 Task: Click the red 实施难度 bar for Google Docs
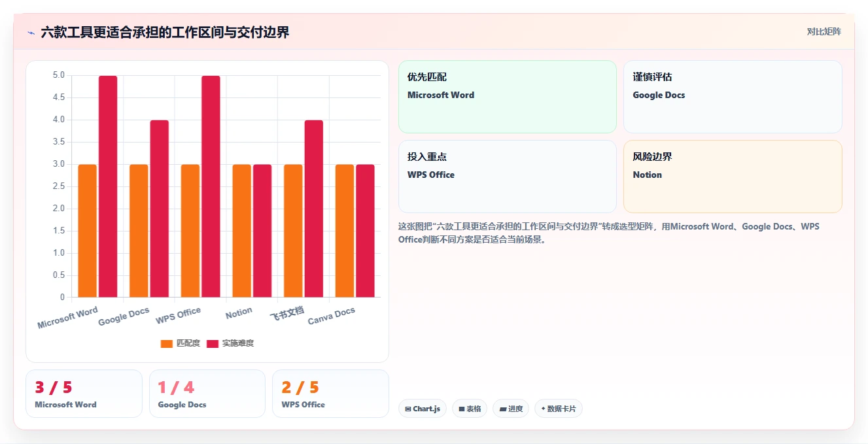click(x=160, y=209)
